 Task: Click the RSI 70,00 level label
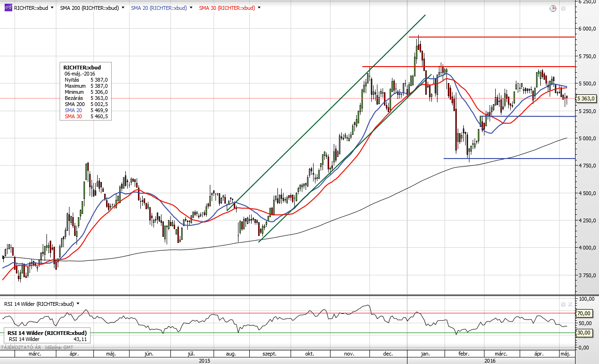[584, 313]
